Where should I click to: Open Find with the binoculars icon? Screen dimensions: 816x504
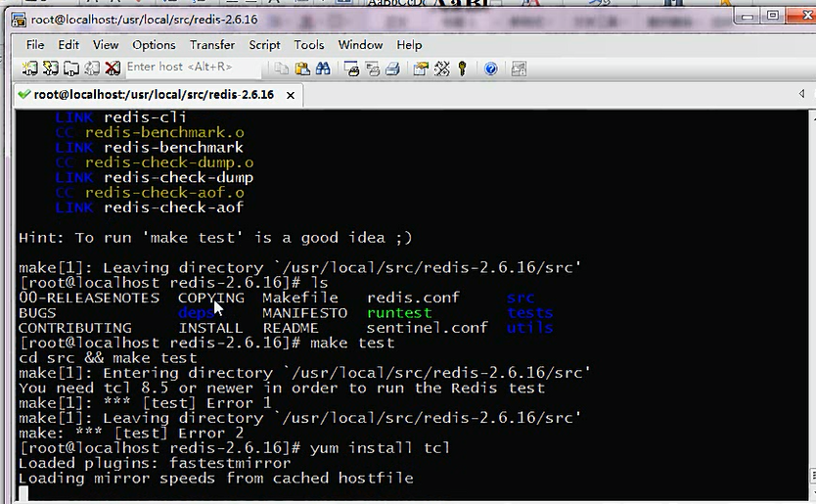tap(323, 69)
